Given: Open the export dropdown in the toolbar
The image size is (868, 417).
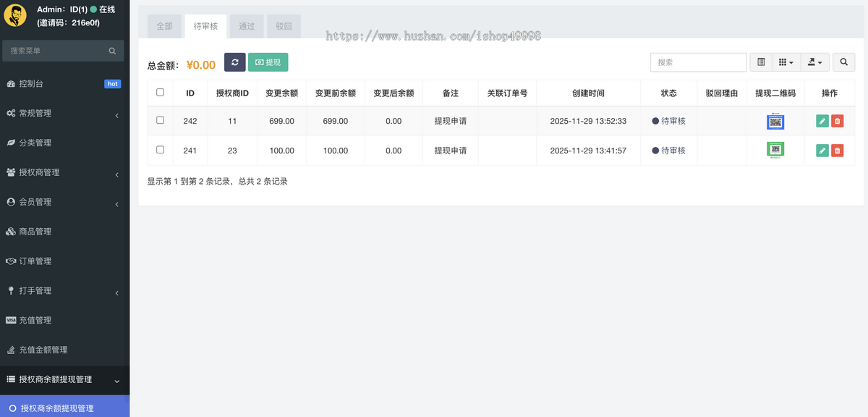Looking at the screenshot, I should pyautogui.click(x=814, y=62).
